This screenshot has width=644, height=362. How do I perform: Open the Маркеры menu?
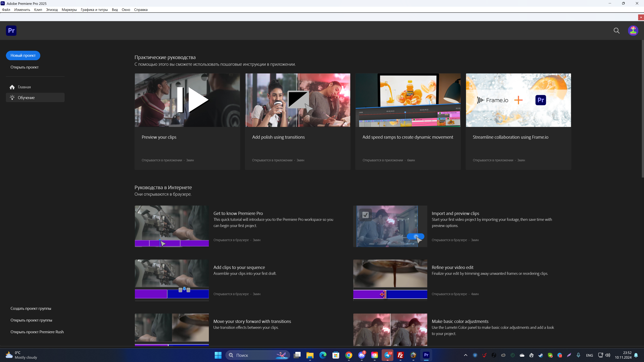69,10
